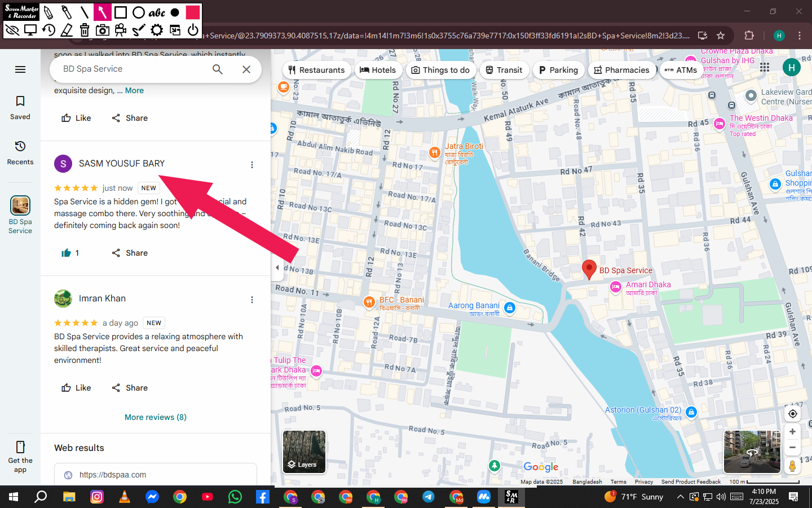Select the highlighter marker tool
Image resolution: width=812 pixels, height=508 pixels.
pos(67,12)
